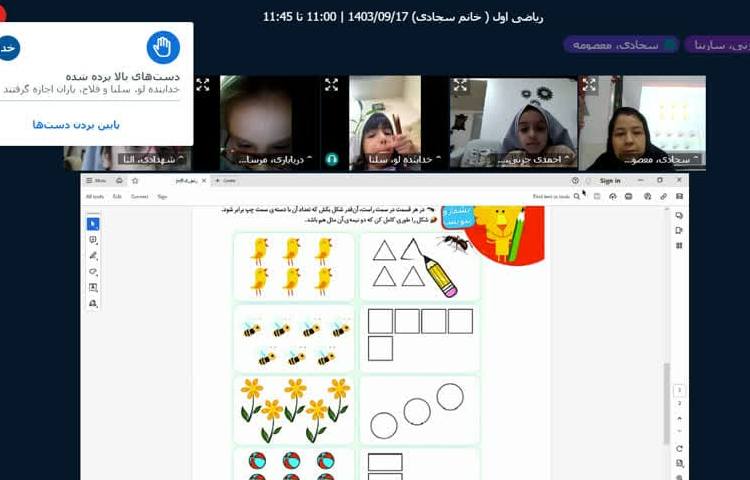Select the add text box tool
750x480 pixels.
click(93, 287)
